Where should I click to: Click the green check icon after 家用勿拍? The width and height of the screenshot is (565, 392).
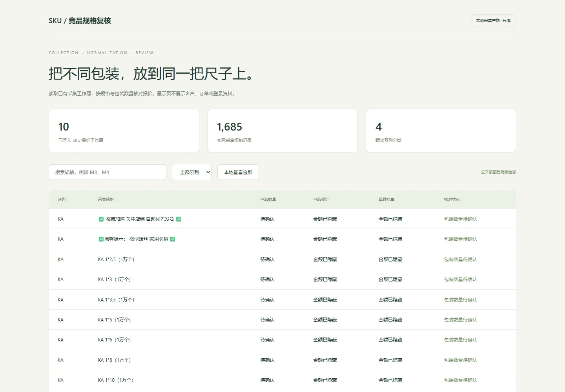coord(173,239)
